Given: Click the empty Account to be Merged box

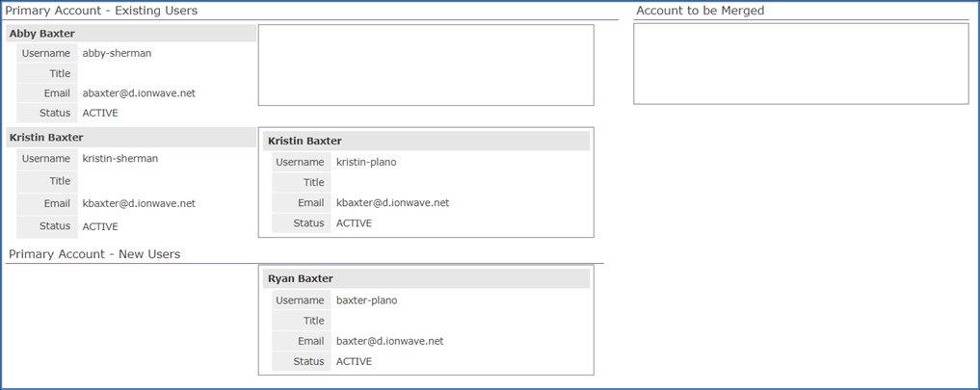Looking at the screenshot, I should pos(801,64).
